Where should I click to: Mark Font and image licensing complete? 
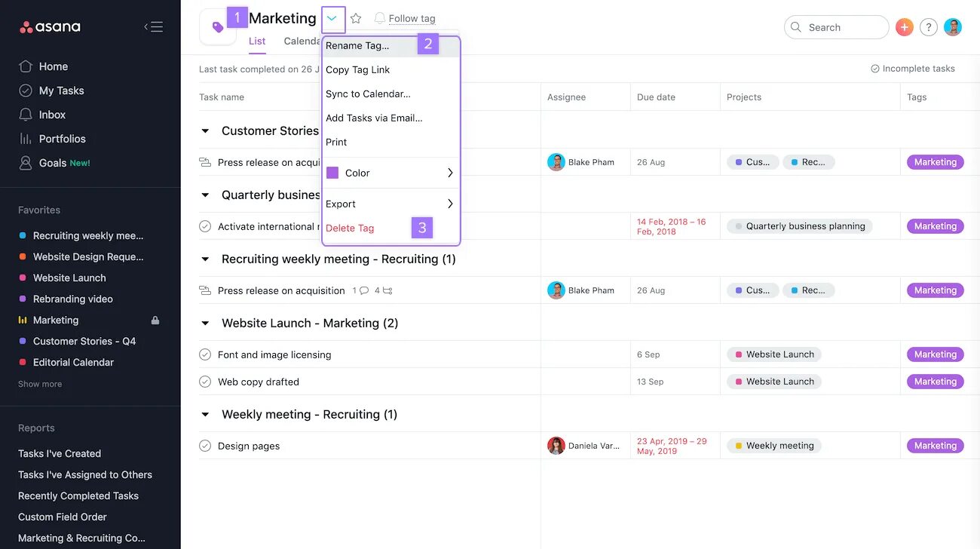pyautogui.click(x=204, y=354)
